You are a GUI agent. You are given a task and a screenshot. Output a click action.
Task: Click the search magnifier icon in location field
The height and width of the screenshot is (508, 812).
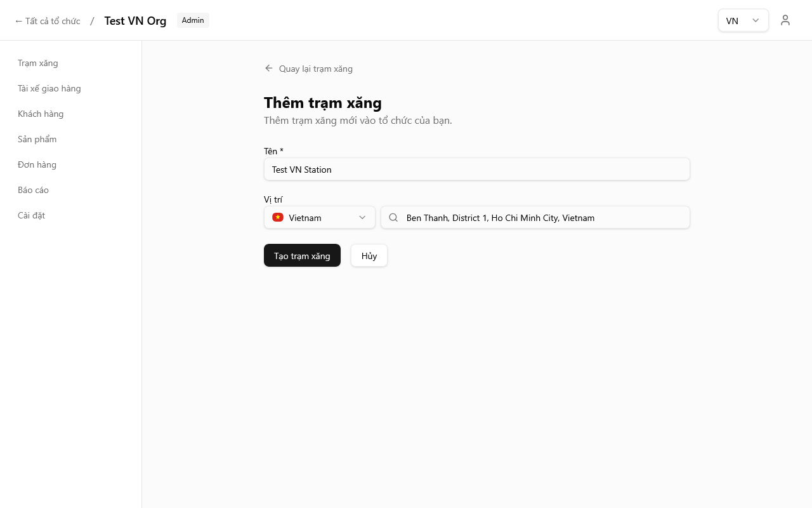393,218
